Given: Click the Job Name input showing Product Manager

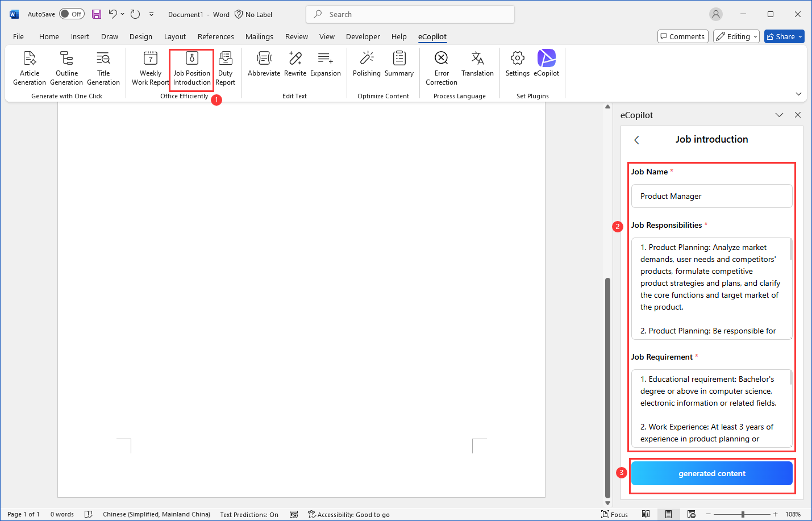Looking at the screenshot, I should (711, 195).
